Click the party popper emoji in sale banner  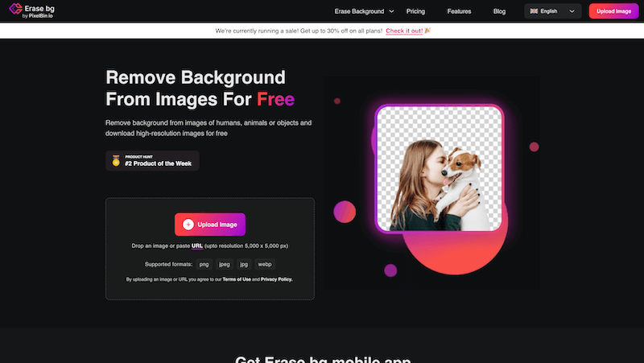427,31
